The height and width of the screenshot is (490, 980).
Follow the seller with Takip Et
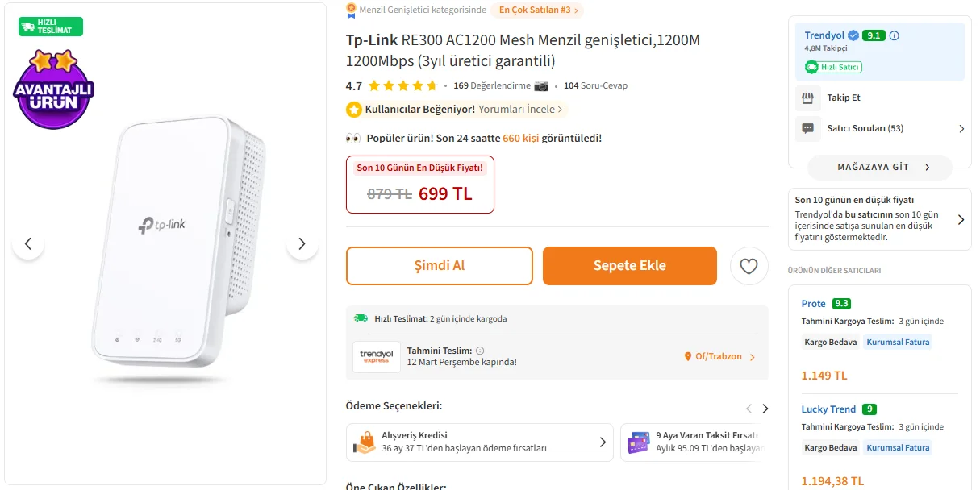(843, 98)
